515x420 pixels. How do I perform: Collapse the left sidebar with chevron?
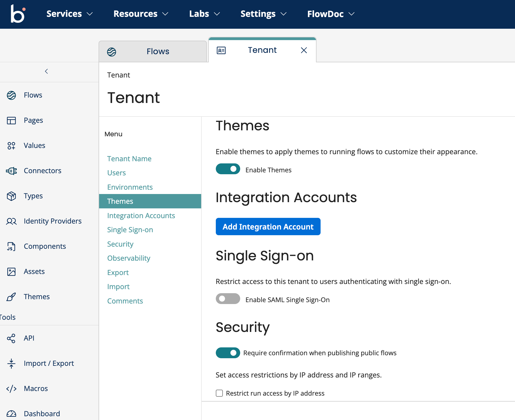click(47, 71)
